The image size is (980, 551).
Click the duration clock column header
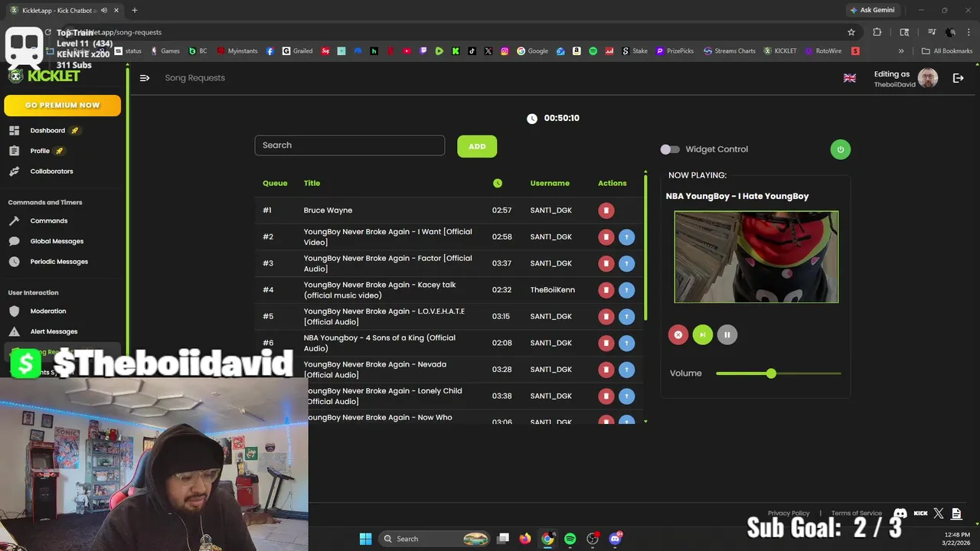click(498, 184)
